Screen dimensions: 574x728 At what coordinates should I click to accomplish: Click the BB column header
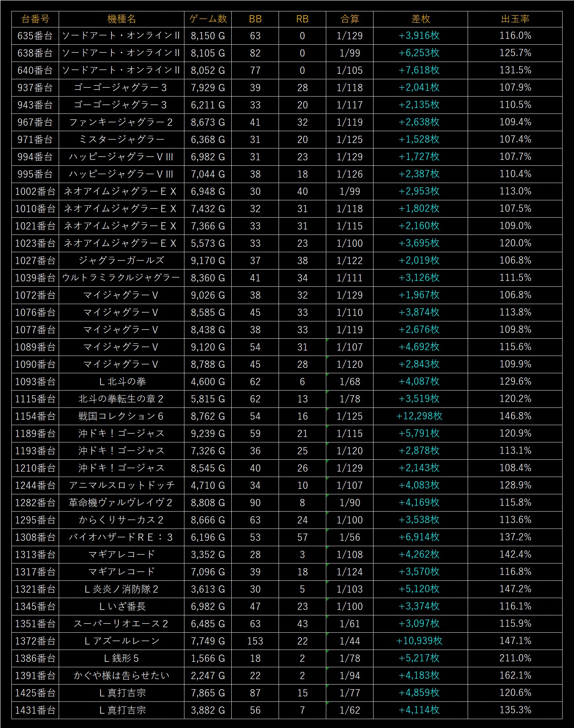(255, 19)
